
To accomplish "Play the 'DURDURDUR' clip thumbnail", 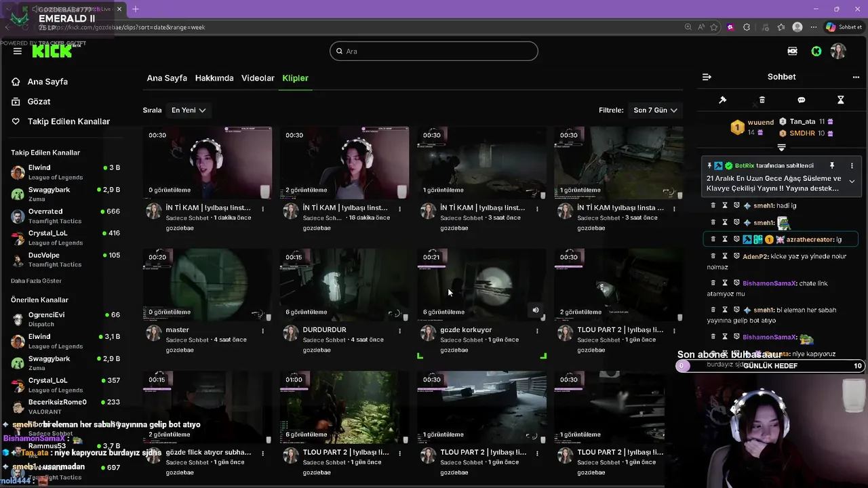I will tap(344, 285).
